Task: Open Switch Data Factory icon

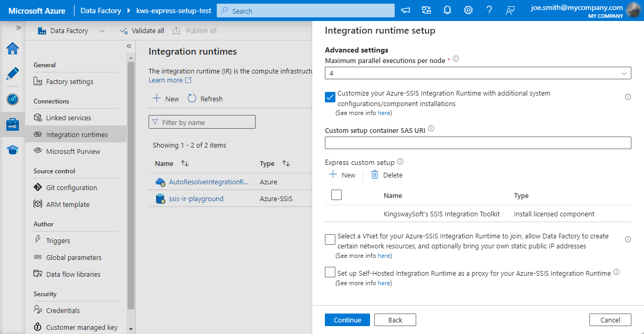Action: point(426,11)
